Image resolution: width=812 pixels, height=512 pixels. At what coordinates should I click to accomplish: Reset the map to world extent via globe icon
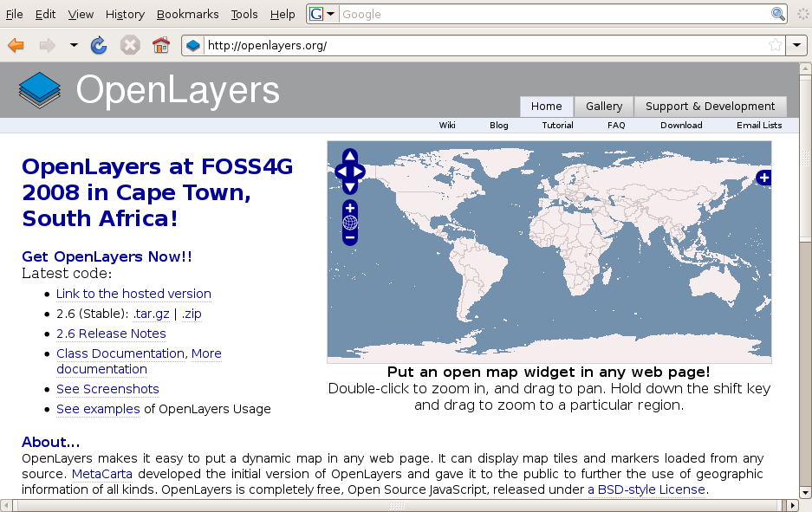click(350, 223)
